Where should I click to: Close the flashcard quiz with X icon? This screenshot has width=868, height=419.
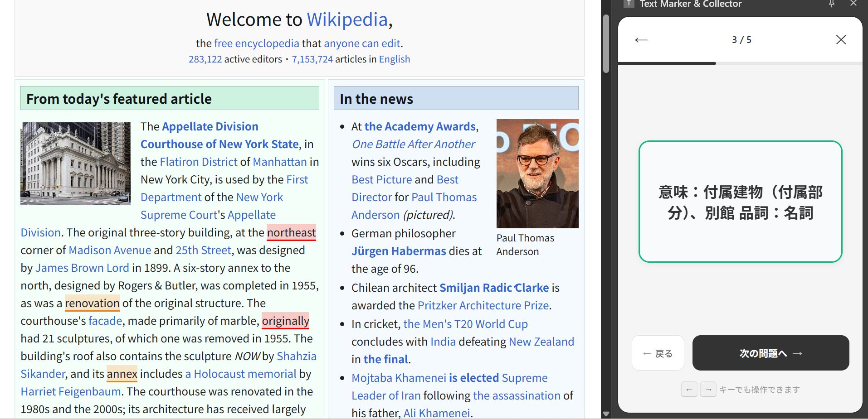click(841, 40)
